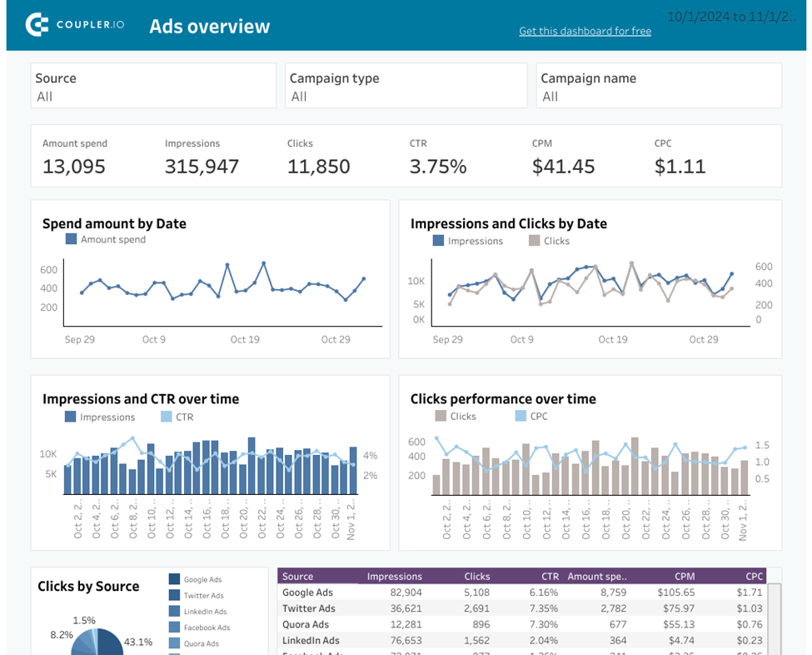Click Clicks legend swatch in Clicks performance chart
The width and height of the screenshot is (812, 655).
click(x=441, y=416)
